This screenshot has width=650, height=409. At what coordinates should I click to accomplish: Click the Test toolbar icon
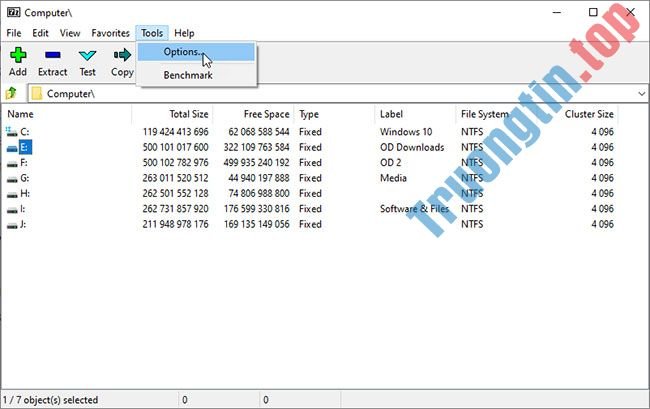tap(87, 55)
